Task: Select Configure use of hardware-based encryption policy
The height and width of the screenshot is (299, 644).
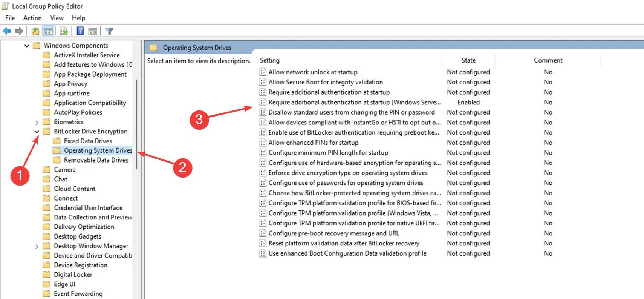Action: [355, 163]
